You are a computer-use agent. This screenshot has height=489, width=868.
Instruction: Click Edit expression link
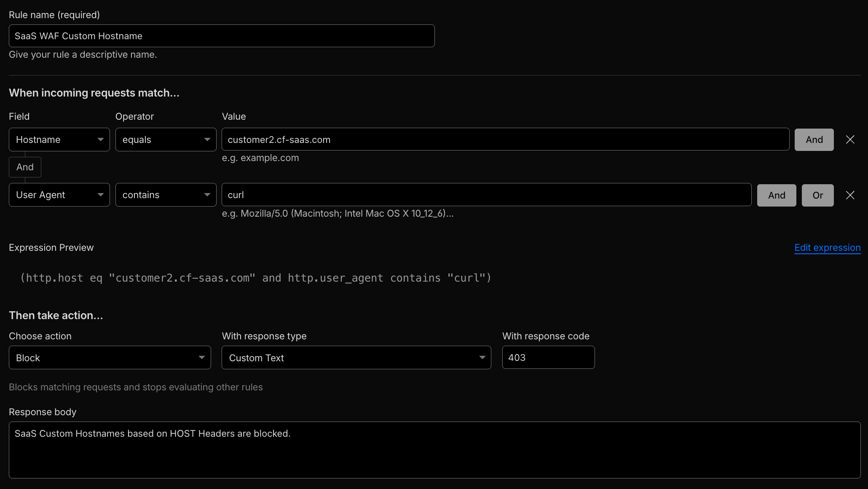(827, 247)
